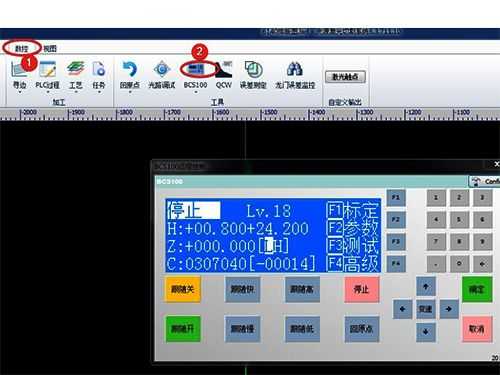Click the up arrow key on BCS100 panel
500x375 pixels.
pyautogui.click(x=426, y=286)
